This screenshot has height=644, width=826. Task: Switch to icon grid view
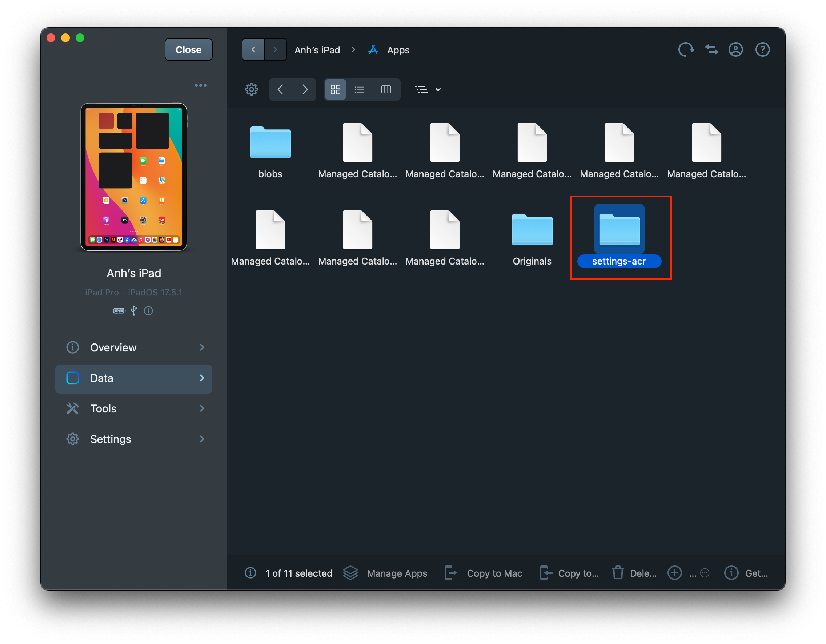[x=336, y=90]
